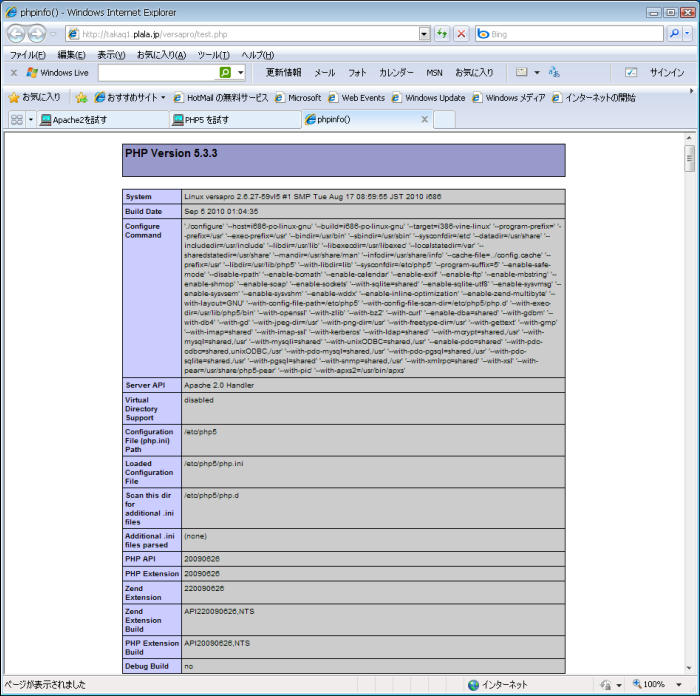Image resolution: width=700 pixels, height=696 pixels.
Task: Open HotMail の無料サービス favorite link
Action: pyautogui.click(x=221, y=97)
